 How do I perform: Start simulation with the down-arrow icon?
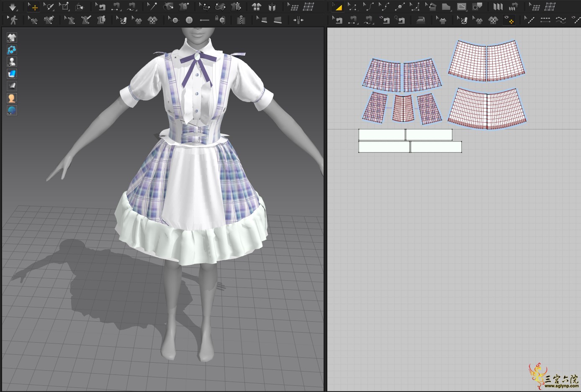(x=13, y=7)
